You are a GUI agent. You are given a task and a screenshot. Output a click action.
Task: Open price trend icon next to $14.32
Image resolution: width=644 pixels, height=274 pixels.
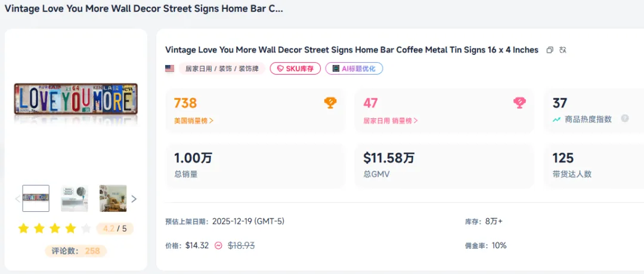219,245
